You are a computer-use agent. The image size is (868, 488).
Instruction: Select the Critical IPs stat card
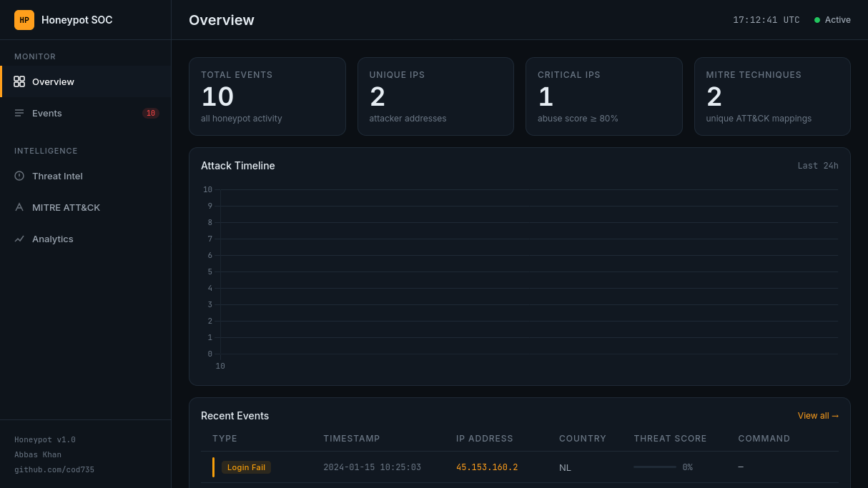603,96
